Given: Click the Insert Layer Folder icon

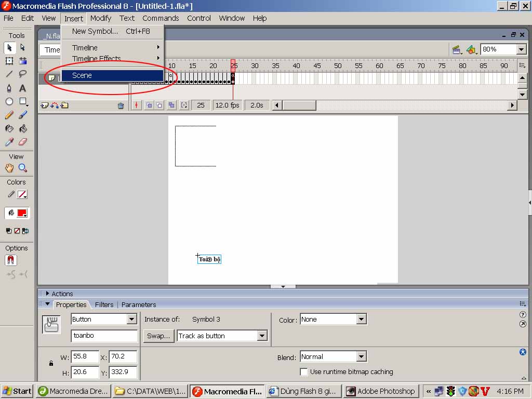Looking at the screenshot, I should (x=64, y=105).
